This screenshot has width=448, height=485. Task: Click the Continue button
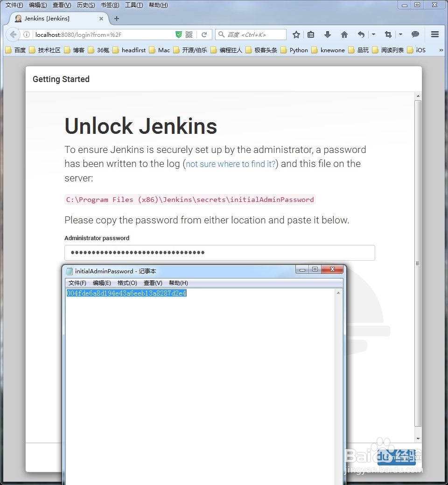(x=397, y=457)
